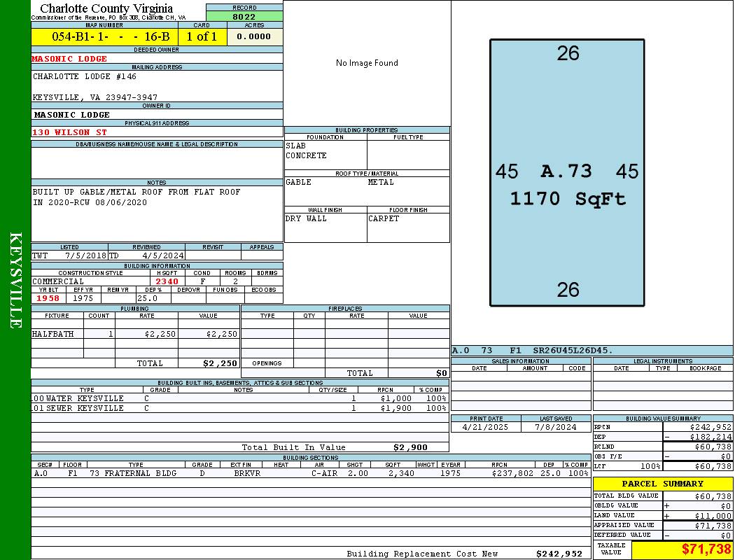735x560 pixels.
Task: Click the green record number 8022 field
Action: pos(244,16)
